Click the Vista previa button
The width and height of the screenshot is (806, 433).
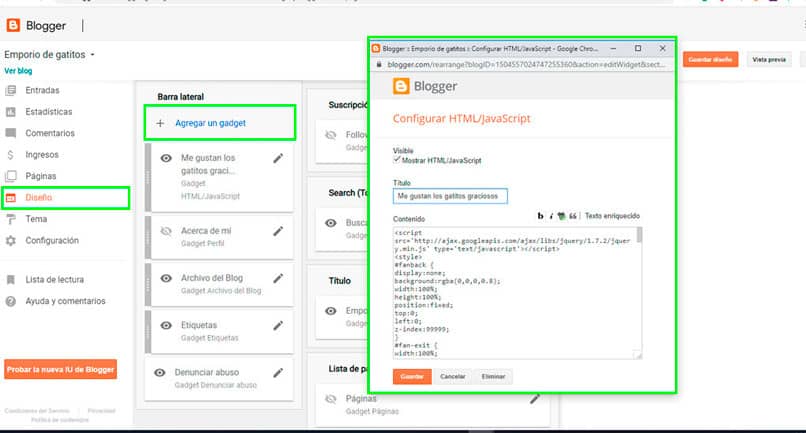point(769,60)
